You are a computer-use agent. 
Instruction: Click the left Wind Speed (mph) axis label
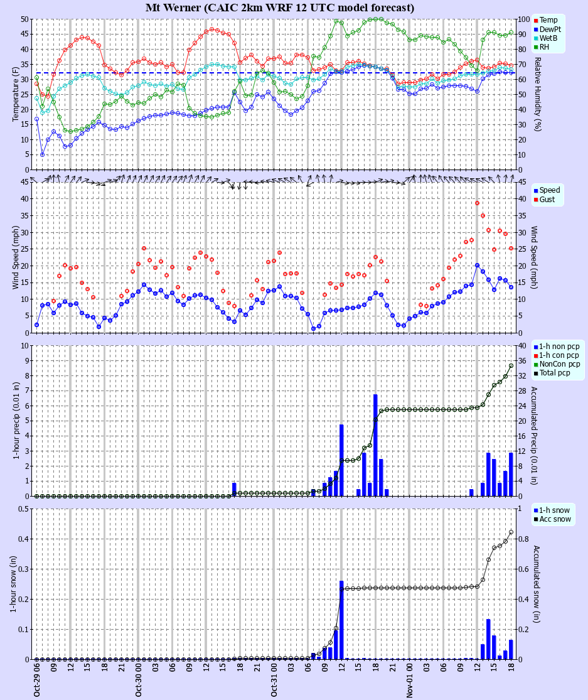point(15,257)
